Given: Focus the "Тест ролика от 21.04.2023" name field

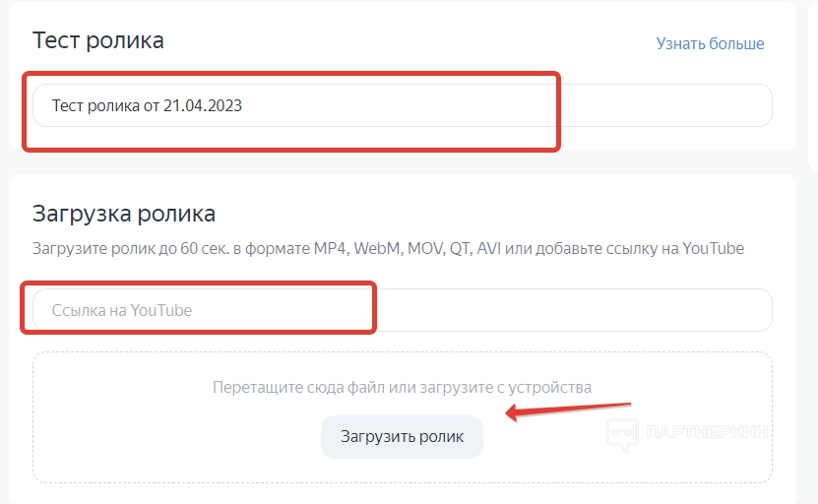Looking at the screenshot, I should pyautogui.click(x=295, y=105).
